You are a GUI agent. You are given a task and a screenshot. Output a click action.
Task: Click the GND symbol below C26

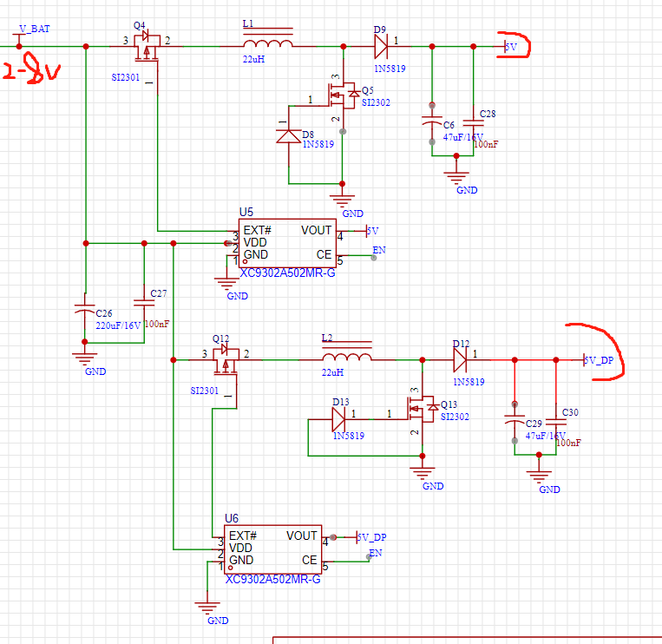(x=85, y=359)
